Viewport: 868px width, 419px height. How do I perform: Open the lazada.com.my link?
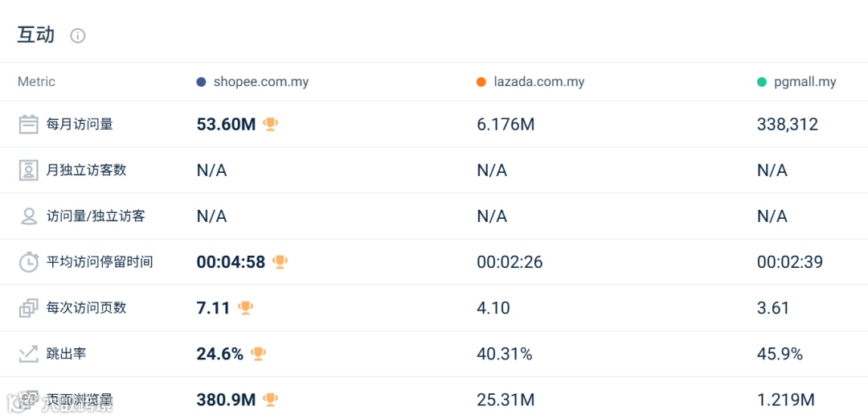(539, 82)
